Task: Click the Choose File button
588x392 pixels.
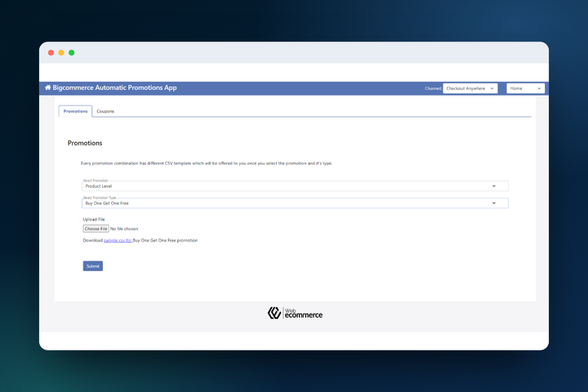Action: [96, 229]
